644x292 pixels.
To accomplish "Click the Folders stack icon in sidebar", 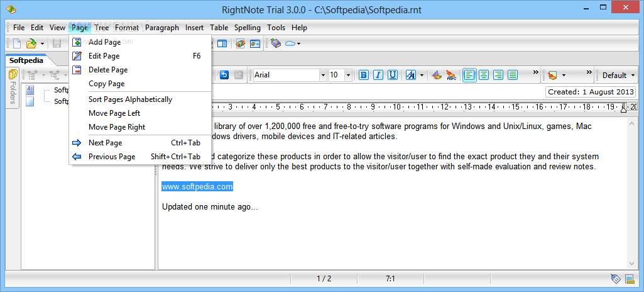I will (13, 74).
